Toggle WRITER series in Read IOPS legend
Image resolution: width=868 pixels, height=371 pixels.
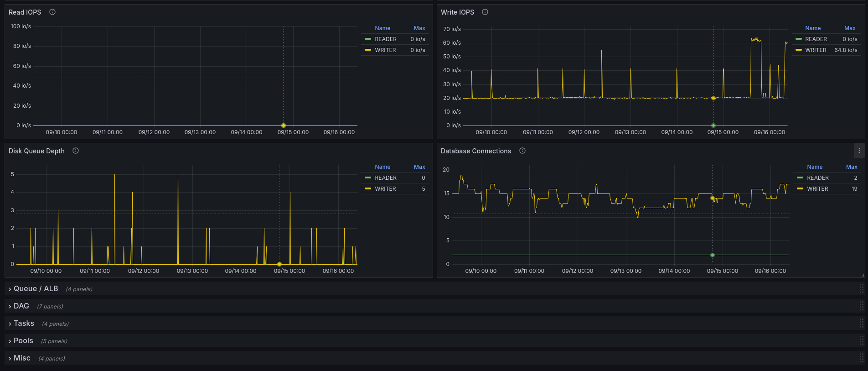[385, 50]
